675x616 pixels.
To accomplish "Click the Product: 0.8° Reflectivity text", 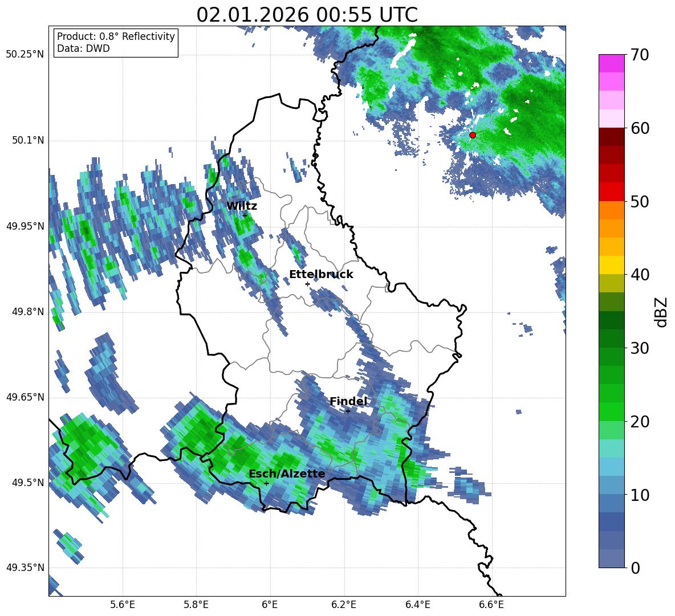I will (x=116, y=36).
